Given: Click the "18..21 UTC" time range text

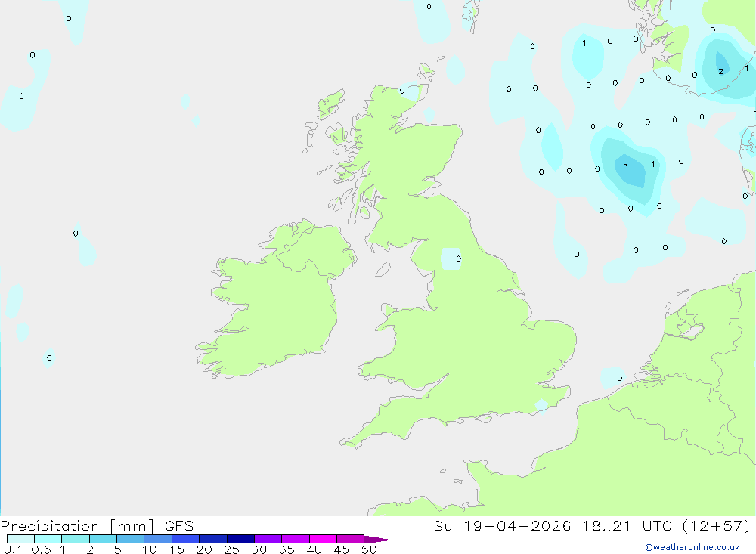Looking at the screenshot, I should 627,526.
